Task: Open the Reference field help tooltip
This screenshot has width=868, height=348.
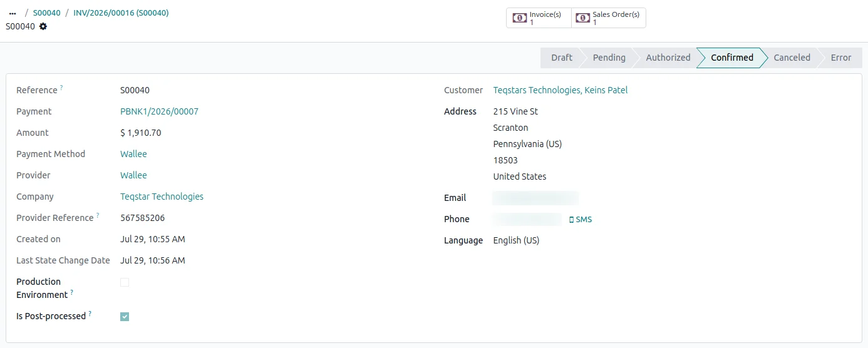Action: pyautogui.click(x=61, y=88)
